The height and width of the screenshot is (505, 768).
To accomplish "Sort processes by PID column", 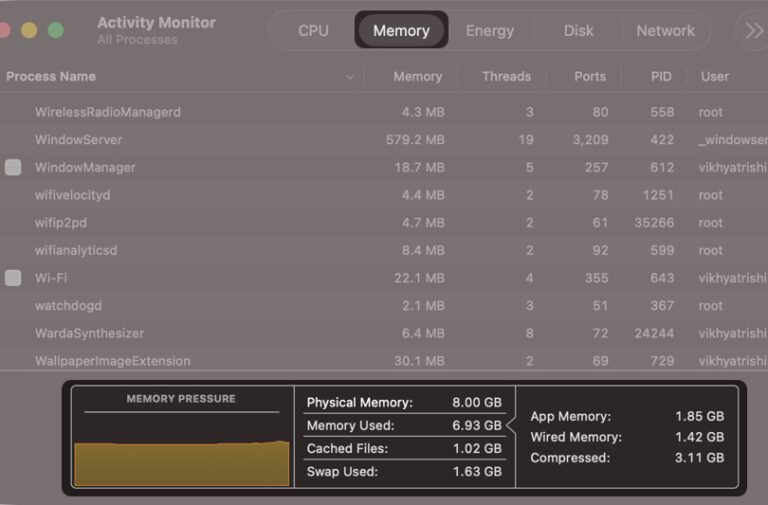I will click(x=661, y=77).
